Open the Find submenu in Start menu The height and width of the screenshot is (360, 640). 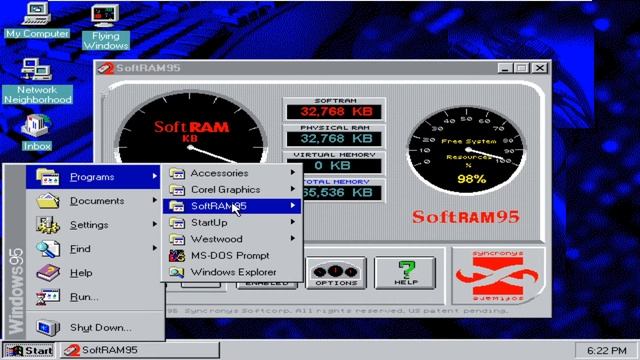pyautogui.click(x=93, y=249)
